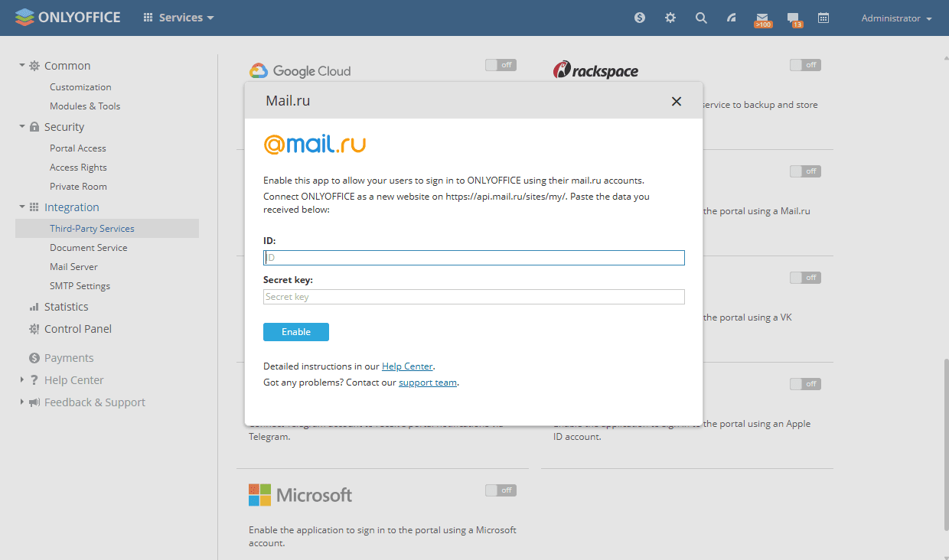Image resolution: width=949 pixels, height=560 pixels.
Task: Toggle the Apple ID off switch
Action: pos(805,384)
